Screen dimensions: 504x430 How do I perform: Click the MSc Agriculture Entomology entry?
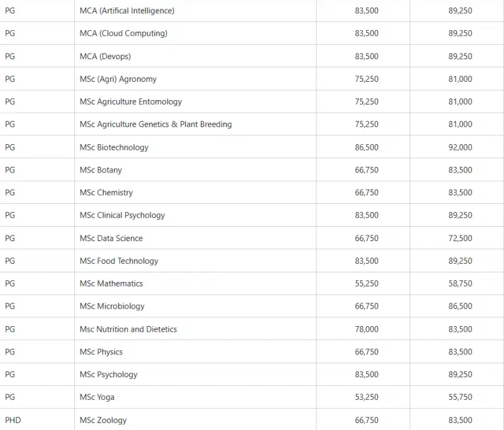[x=130, y=102]
